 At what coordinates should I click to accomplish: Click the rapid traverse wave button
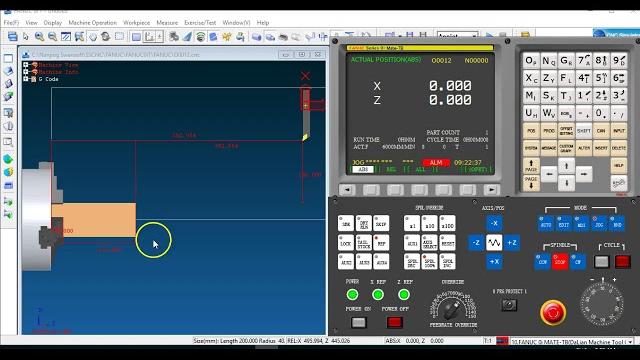[494, 243]
